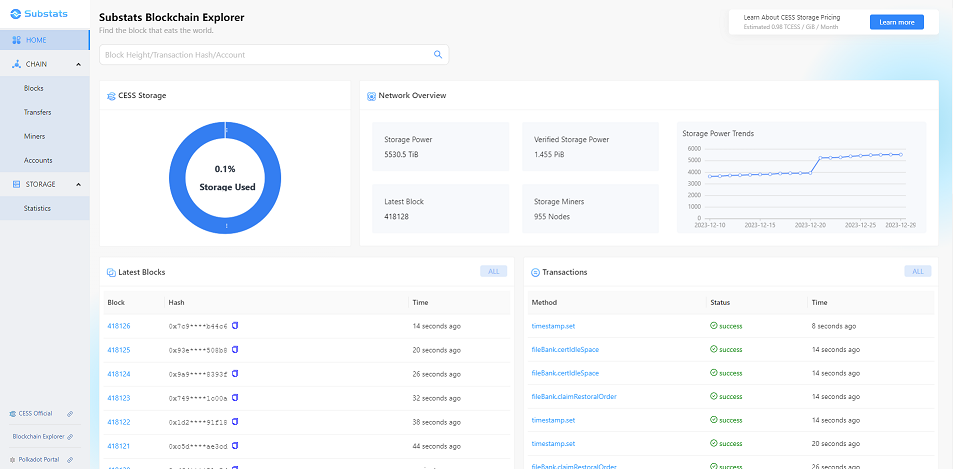Click the Status column header

[720, 302]
